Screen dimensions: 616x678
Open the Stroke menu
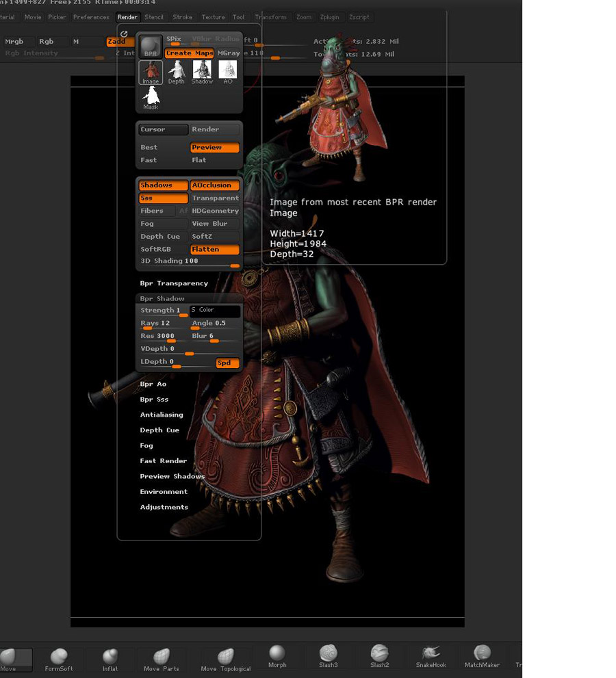click(183, 17)
